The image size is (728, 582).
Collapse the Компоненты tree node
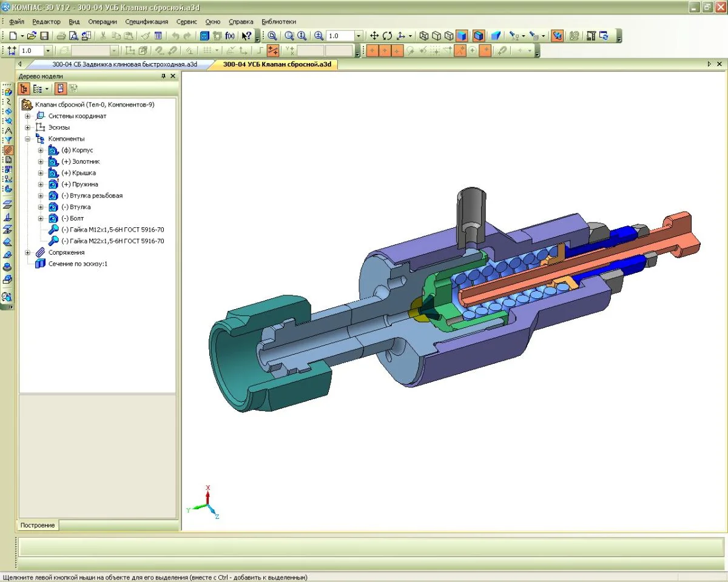pyautogui.click(x=27, y=139)
